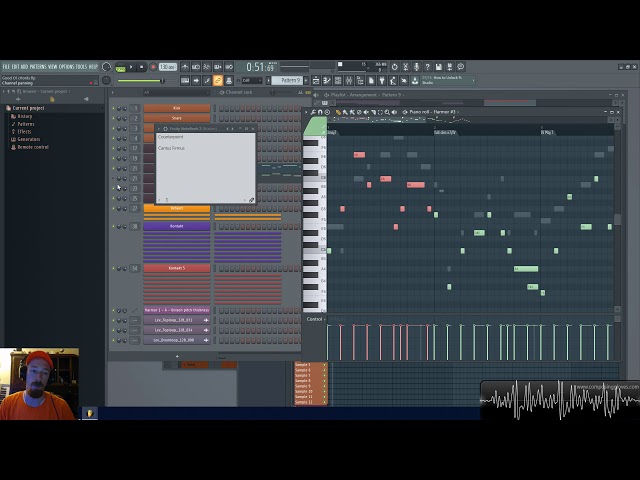Image resolution: width=640 pixels, height=480 pixels.
Task: Click the render/export icon beside save
Action: click(x=449, y=67)
